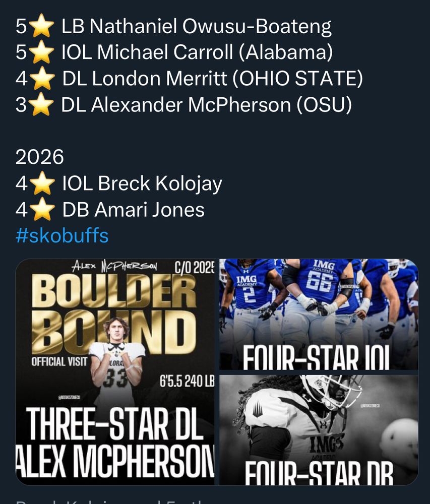The image size is (430, 504).
Task: Click the 2026 class heading
Action: [39, 157]
